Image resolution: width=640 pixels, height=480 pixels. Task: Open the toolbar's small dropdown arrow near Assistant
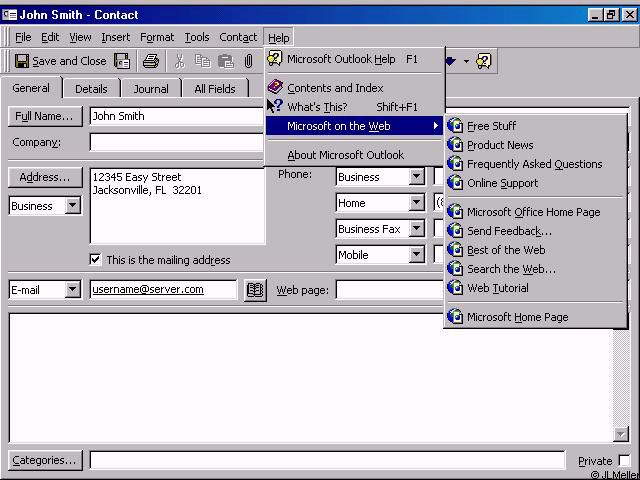pyautogui.click(x=466, y=62)
